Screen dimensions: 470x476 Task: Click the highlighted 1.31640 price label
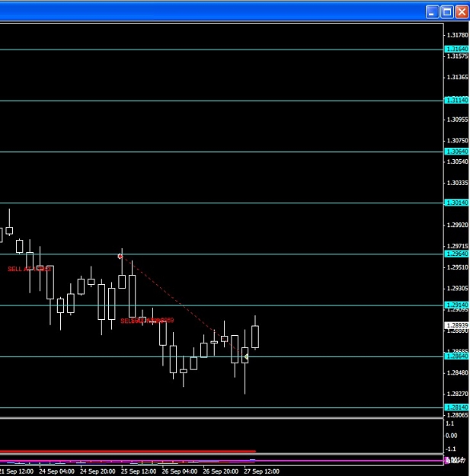tap(456, 49)
